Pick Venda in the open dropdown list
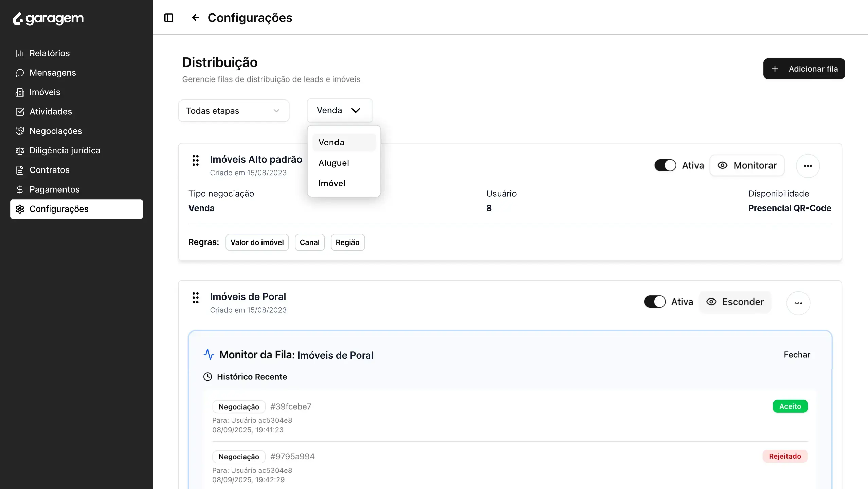Screen dimensions: 868x489 (x=331, y=142)
